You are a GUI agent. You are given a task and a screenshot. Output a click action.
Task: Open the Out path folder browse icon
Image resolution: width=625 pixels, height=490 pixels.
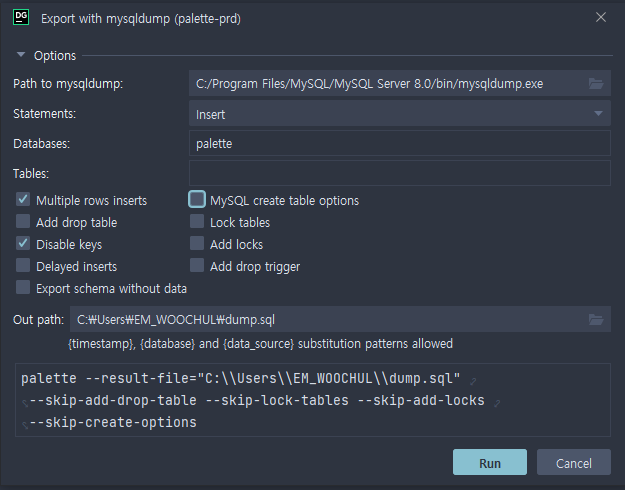[x=596, y=319]
